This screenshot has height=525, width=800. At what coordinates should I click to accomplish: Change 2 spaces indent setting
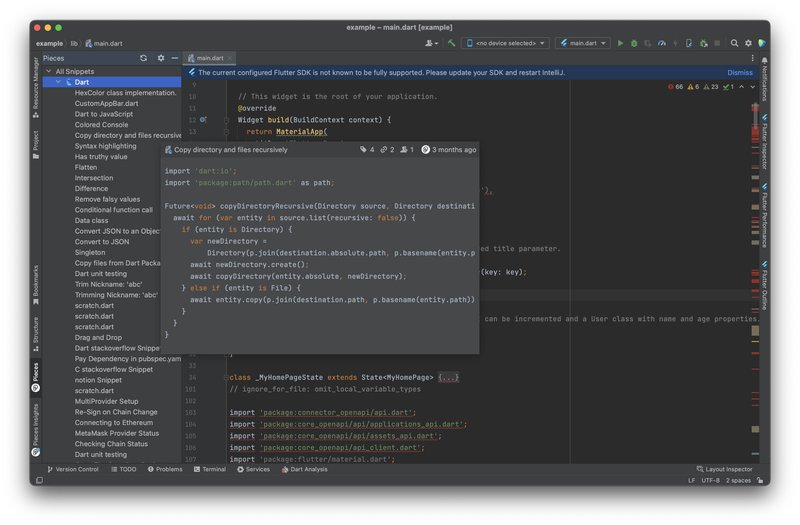click(738, 480)
